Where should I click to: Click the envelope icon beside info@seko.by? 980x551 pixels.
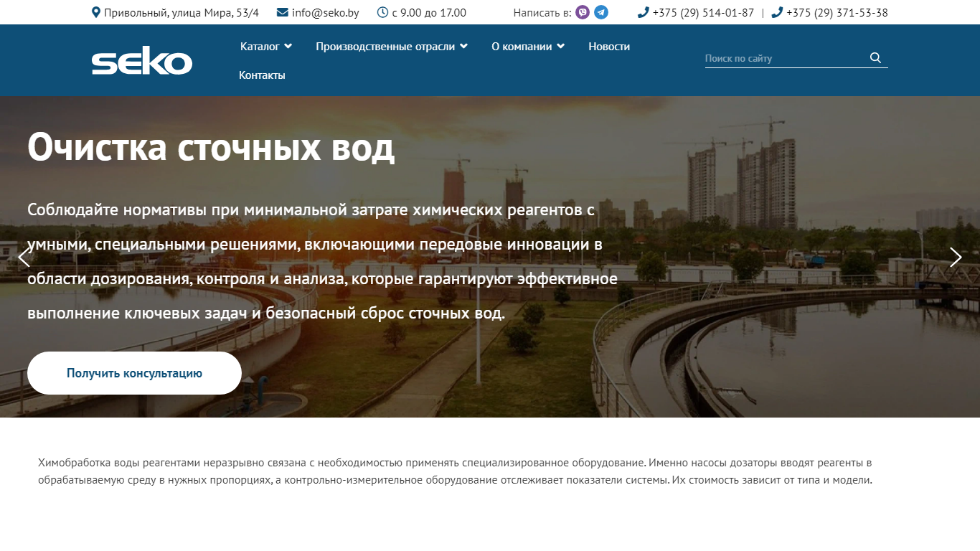(x=283, y=12)
